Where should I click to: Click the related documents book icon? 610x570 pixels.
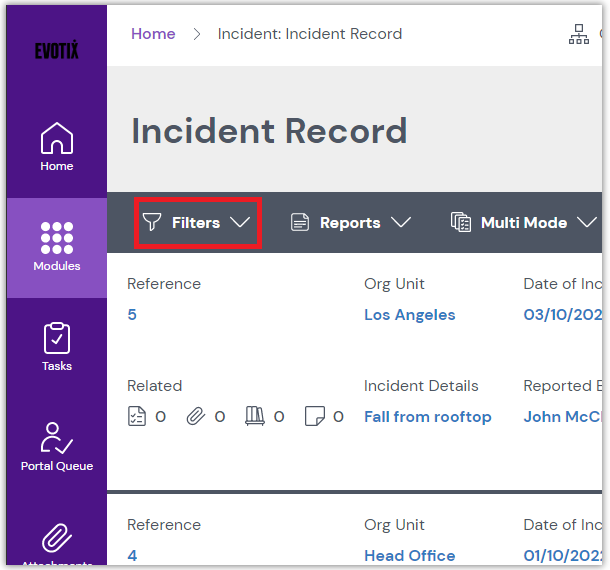pyautogui.click(x=255, y=417)
